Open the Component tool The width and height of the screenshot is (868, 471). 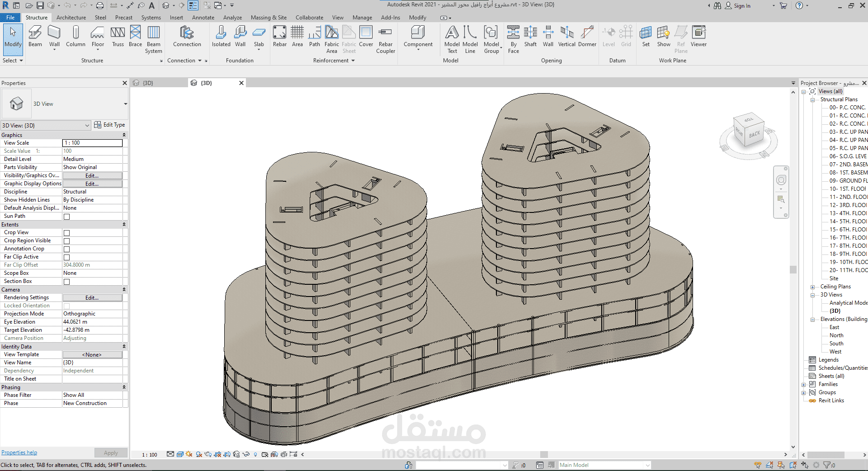point(418,37)
